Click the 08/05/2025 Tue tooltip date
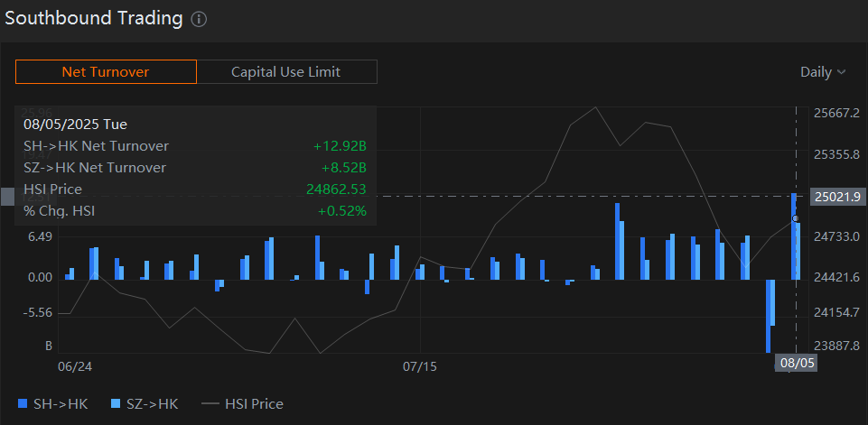868x425 pixels. click(75, 125)
